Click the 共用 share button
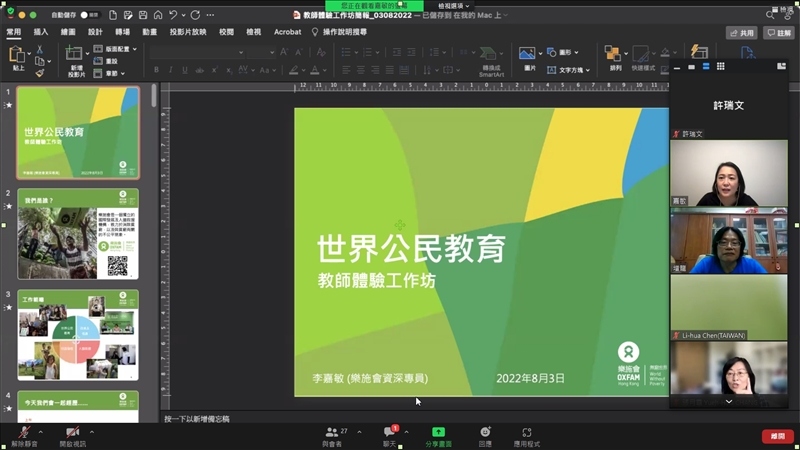The height and width of the screenshot is (450, 800). tap(741, 33)
